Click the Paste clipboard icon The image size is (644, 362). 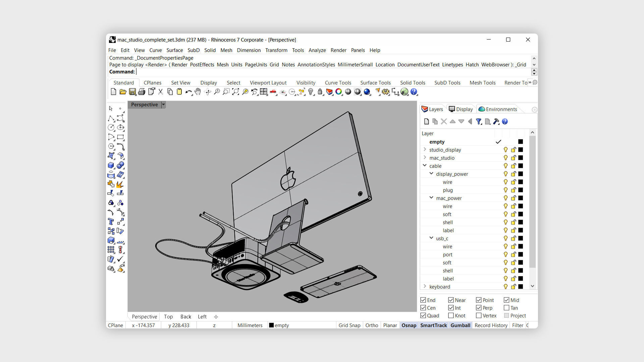[x=179, y=92]
